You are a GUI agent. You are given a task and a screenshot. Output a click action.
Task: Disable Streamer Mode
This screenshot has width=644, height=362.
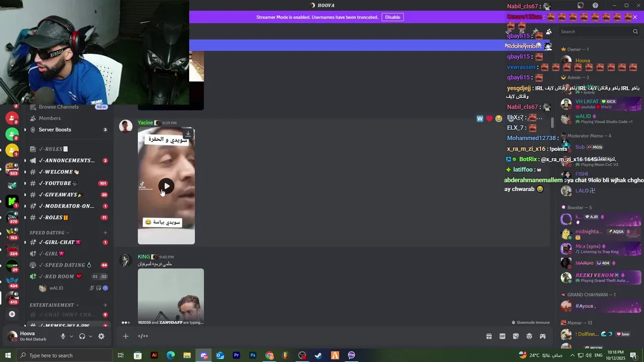pos(392,17)
